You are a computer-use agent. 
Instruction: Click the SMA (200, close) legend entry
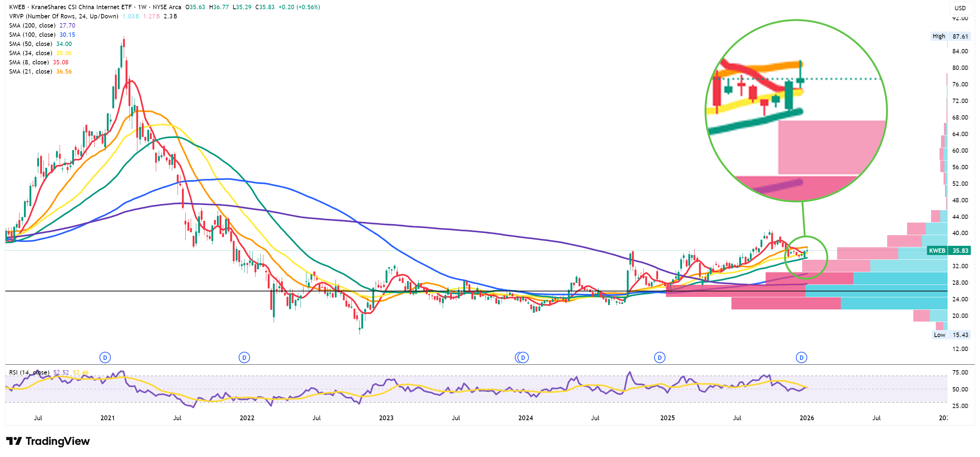32,25
